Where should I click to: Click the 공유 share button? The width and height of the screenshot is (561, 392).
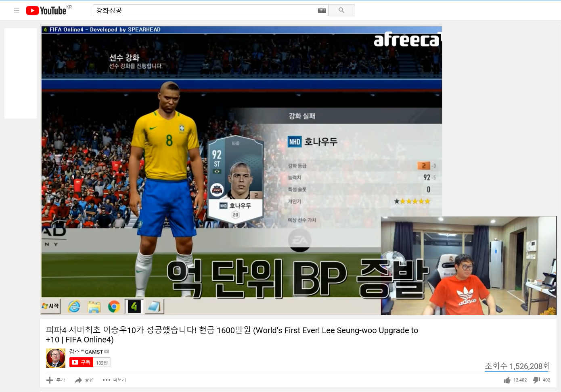84,380
